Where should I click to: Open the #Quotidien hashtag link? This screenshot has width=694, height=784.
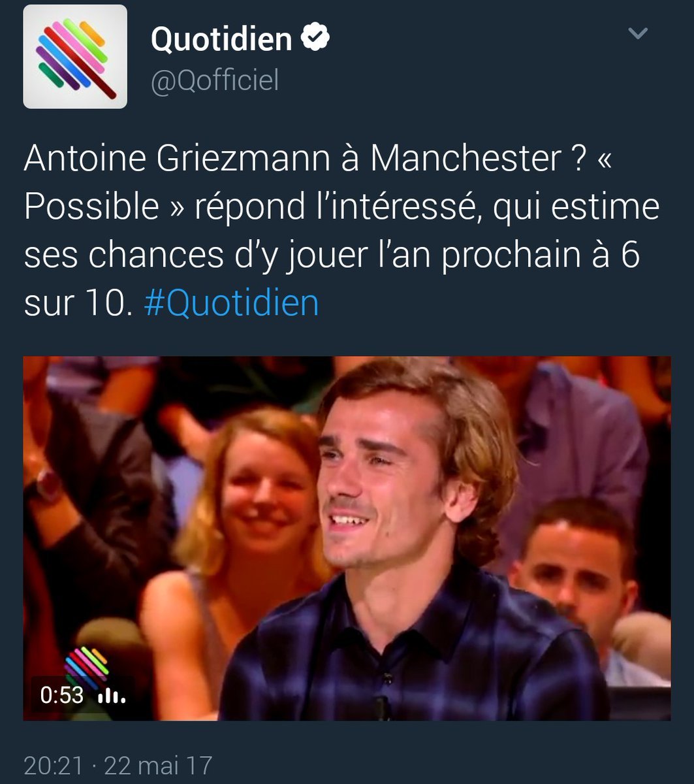231,303
